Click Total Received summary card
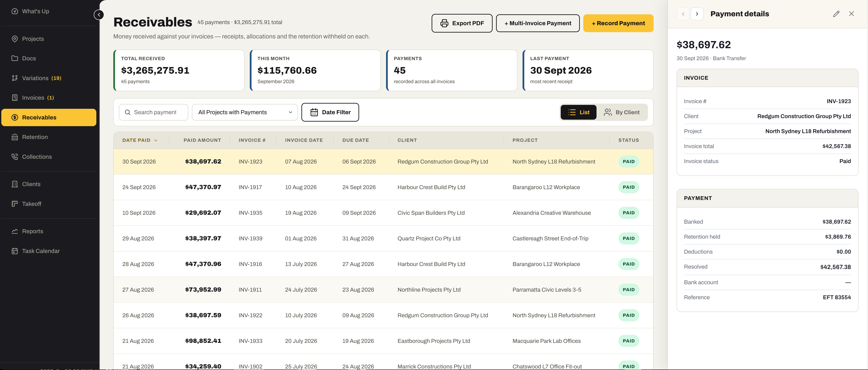Image resolution: width=868 pixels, height=370 pixels. pos(179,71)
